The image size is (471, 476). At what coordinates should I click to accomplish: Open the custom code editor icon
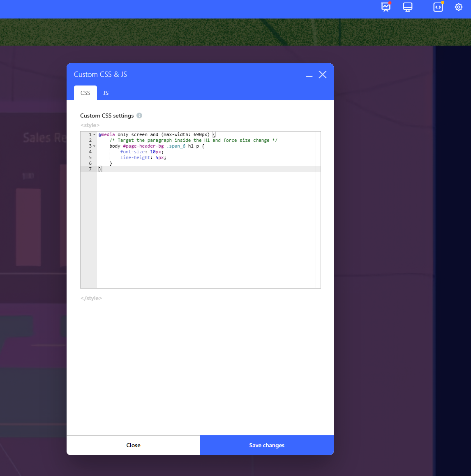pyautogui.click(x=438, y=7)
